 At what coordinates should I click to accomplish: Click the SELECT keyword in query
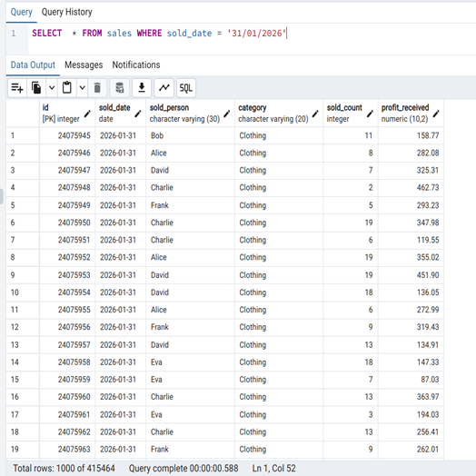46,33
